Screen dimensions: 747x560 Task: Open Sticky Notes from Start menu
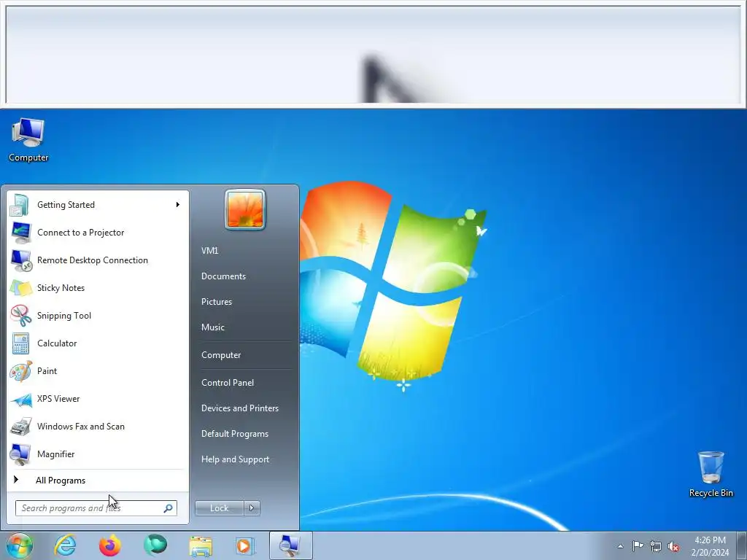point(98,287)
